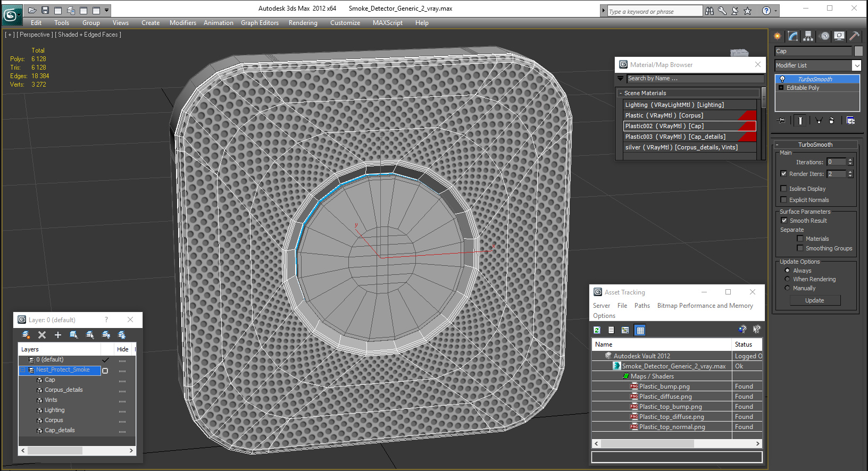The width and height of the screenshot is (868, 471).
Task: Click Asset Tracking Refresh icon
Action: (x=597, y=330)
